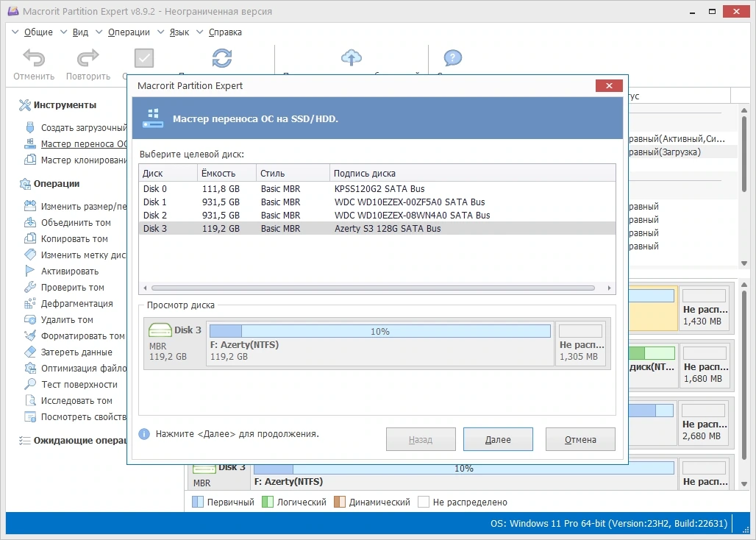Click the Мастер переноса ОС sidebar icon
The width and height of the screenshot is (756, 540).
click(x=30, y=143)
